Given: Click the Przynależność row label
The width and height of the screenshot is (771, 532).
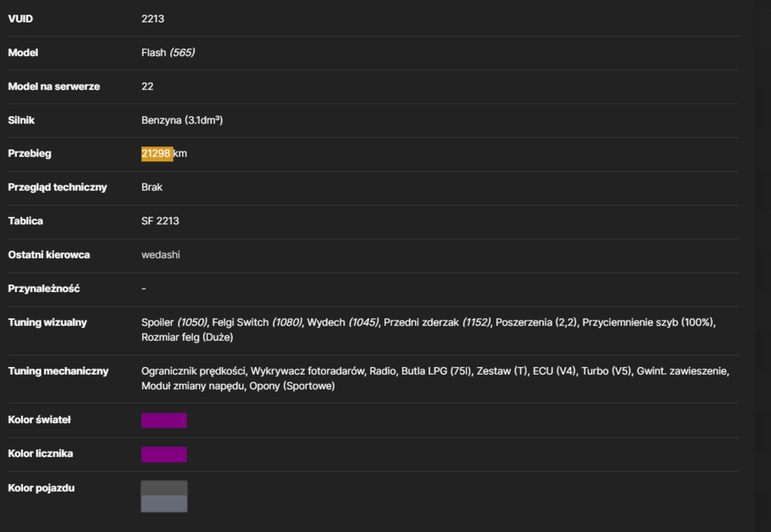Looking at the screenshot, I should [44, 288].
